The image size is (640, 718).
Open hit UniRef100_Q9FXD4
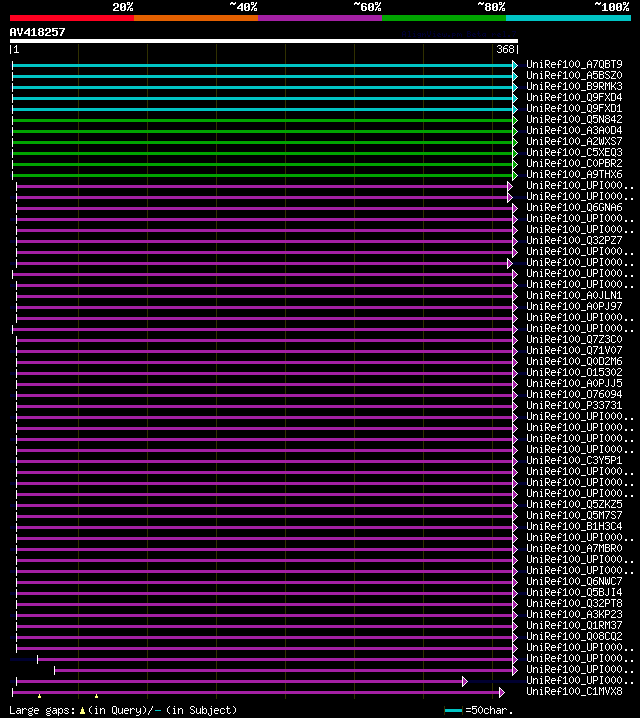coord(574,97)
